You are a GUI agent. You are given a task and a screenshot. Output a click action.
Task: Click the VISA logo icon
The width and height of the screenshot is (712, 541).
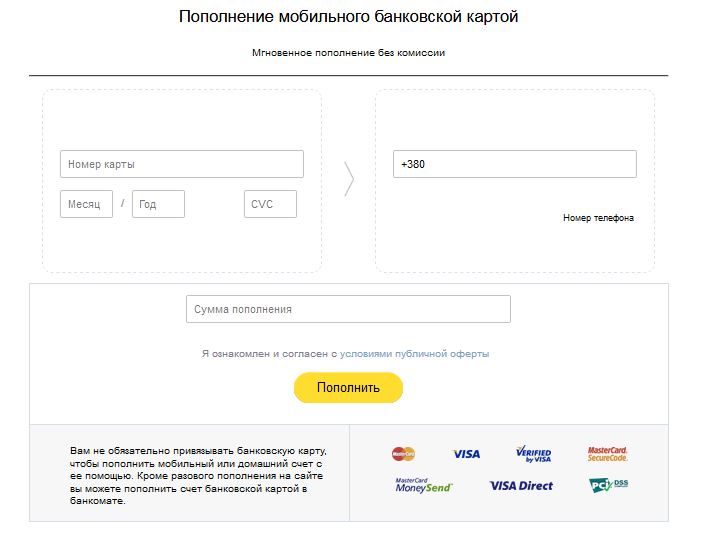[x=466, y=454]
